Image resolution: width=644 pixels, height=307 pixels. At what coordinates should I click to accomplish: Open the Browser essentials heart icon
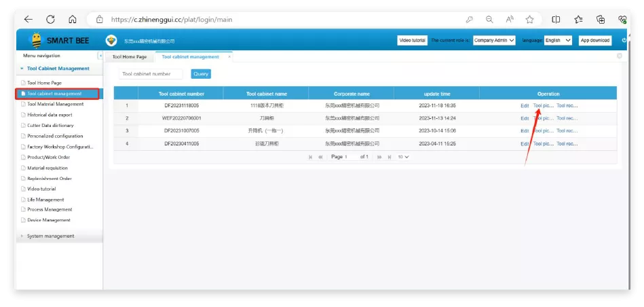click(622, 19)
